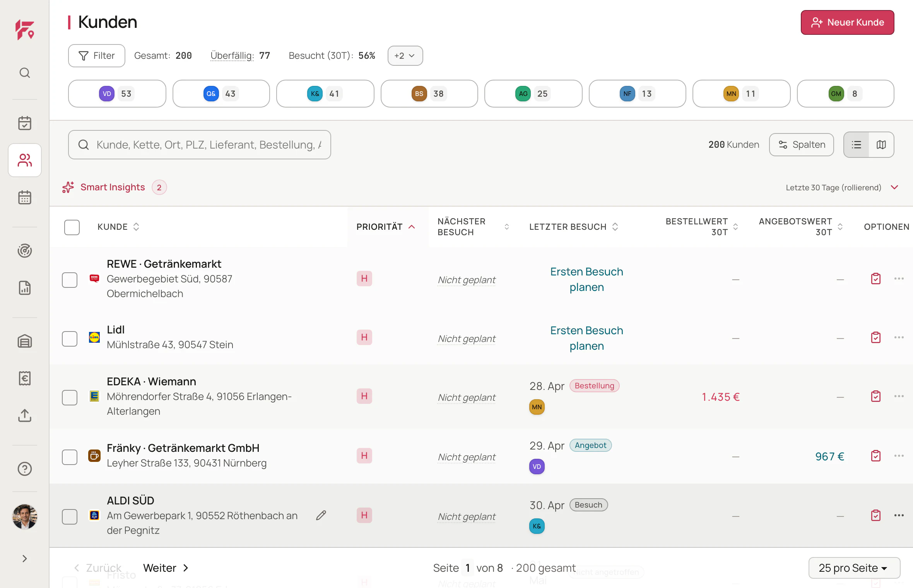
Task: Filter by the teal rep chip with 41 customers
Action: pos(325,94)
